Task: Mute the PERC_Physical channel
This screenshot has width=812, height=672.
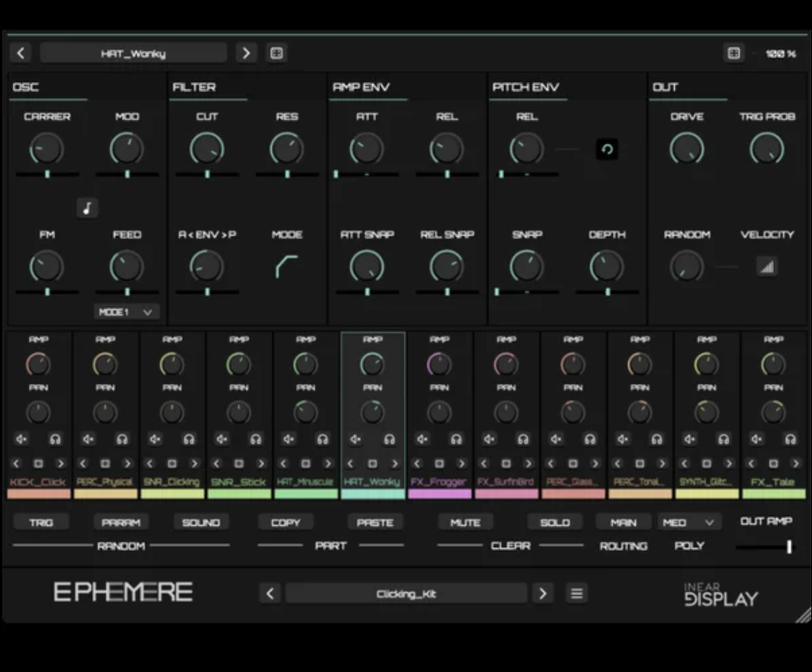Action: click(88, 439)
